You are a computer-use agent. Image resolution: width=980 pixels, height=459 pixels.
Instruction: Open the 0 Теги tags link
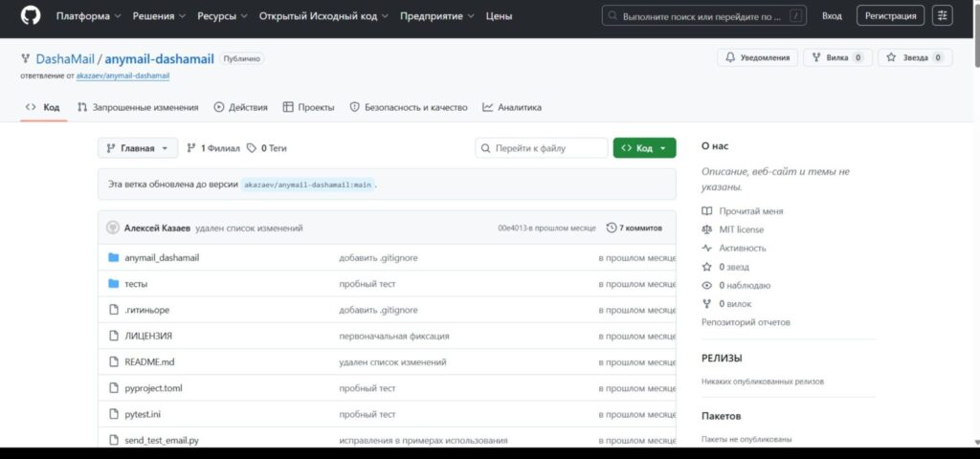[267, 148]
